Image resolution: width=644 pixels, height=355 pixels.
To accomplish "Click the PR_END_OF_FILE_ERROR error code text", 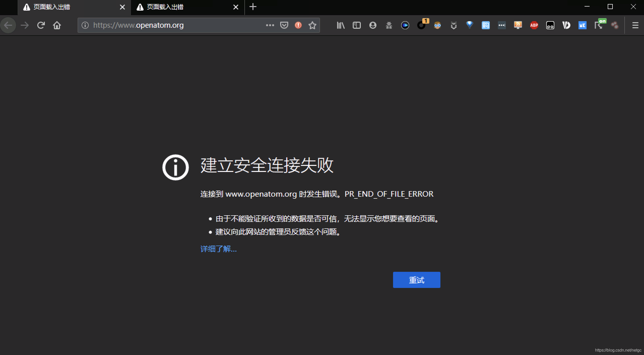I will pyautogui.click(x=389, y=194).
